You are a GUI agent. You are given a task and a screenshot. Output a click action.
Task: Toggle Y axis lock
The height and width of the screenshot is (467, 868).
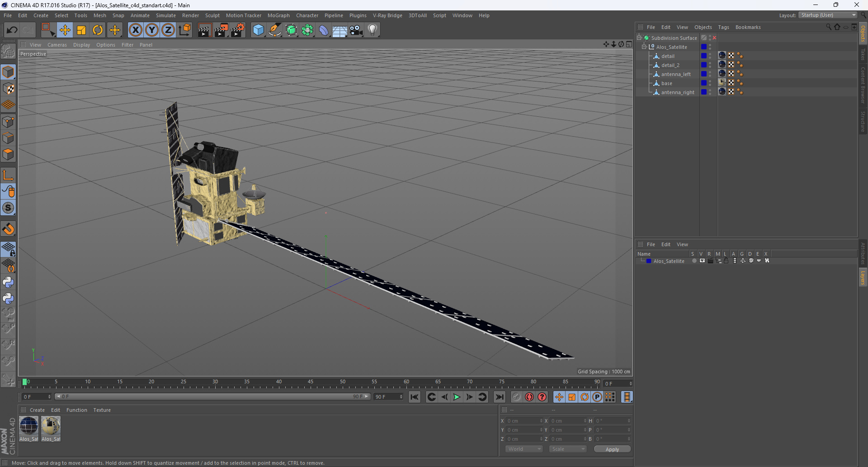pyautogui.click(x=152, y=30)
